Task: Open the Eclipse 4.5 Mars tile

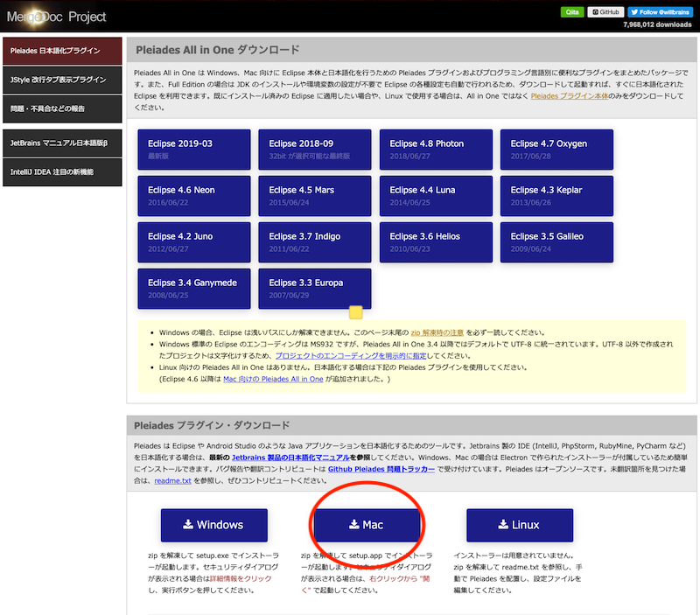Action: coord(315,196)
